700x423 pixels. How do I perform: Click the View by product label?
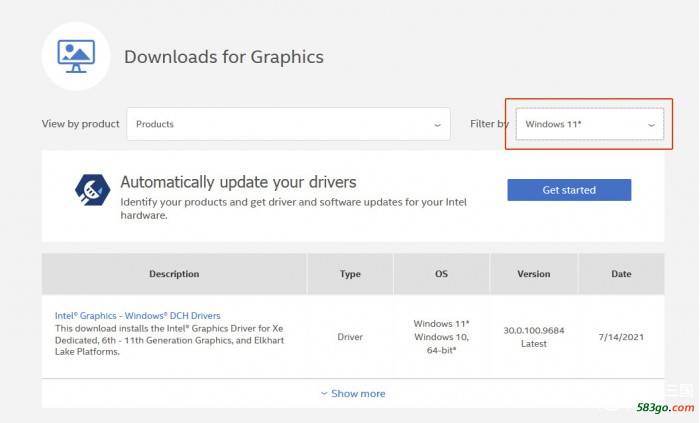(81, 124)
